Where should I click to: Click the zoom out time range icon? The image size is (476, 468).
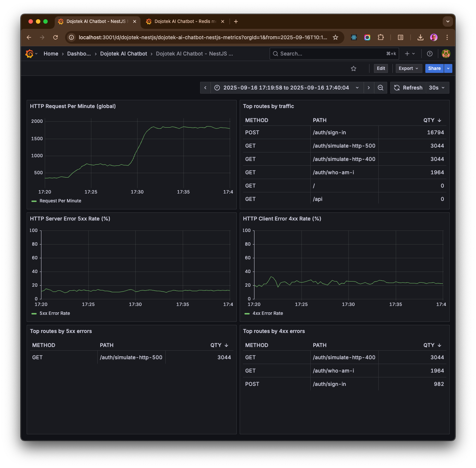pyautogui.click(x=380, y=88)
